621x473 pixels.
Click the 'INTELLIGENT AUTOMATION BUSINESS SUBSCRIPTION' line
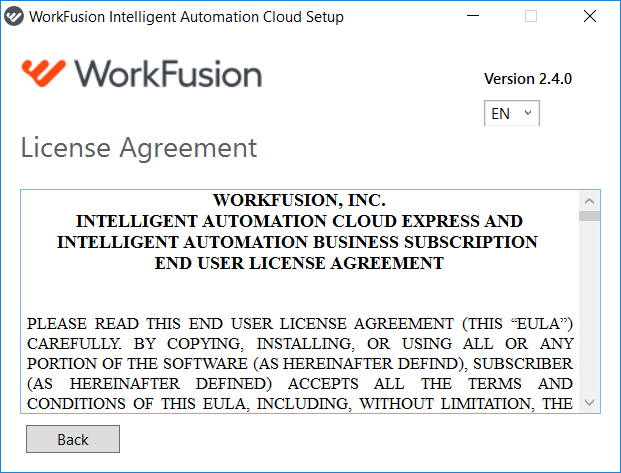click(297, 242)
